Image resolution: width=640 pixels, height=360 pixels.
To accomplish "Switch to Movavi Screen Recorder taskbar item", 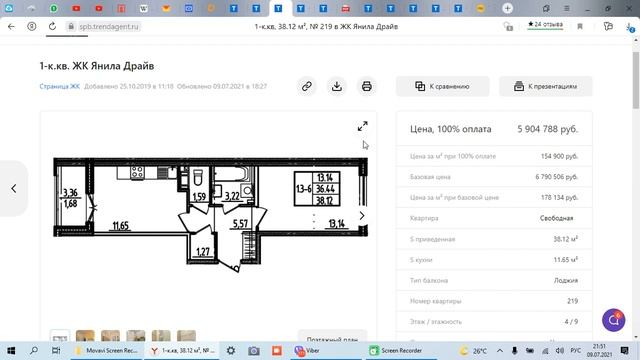I will coord(107,351).
